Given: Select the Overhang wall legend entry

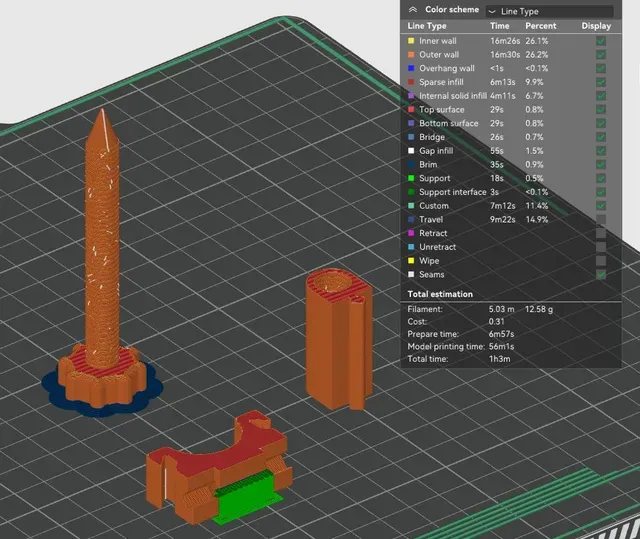Looking at the screenshot, I should 447,69.
